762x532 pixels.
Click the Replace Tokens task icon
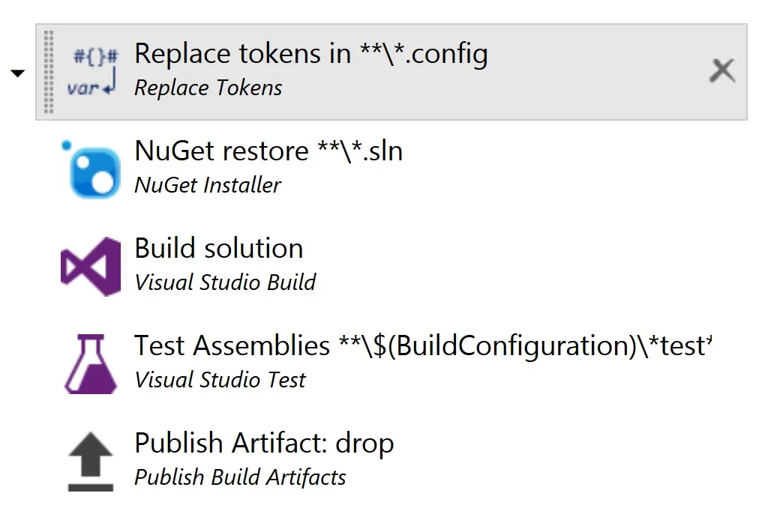(93, 72)
